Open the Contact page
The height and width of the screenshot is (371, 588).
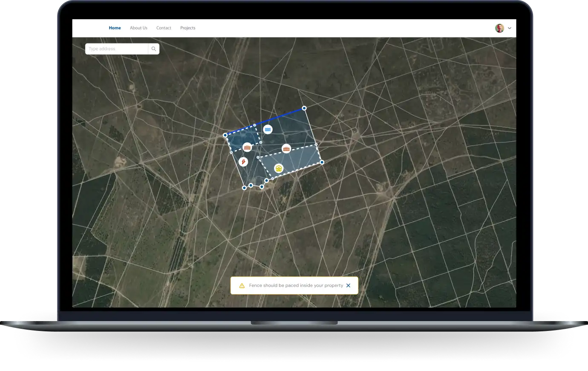[164, 28]
